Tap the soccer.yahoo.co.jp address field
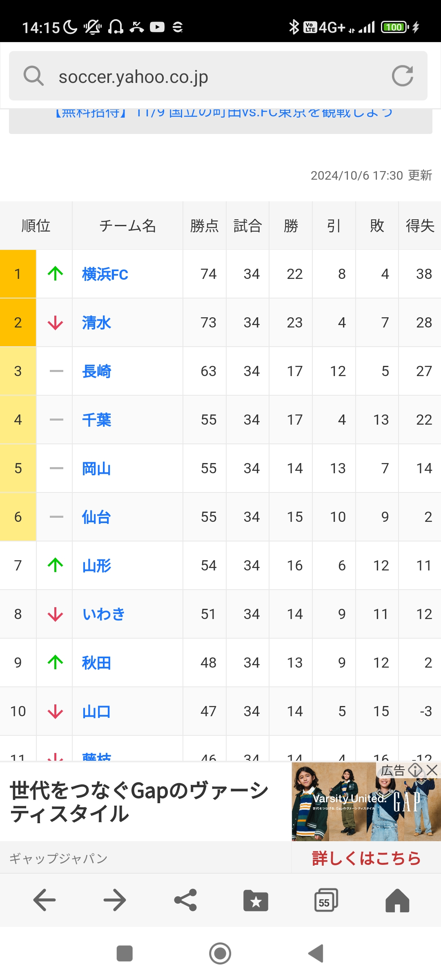441x980 pixels. coord(218,76)
